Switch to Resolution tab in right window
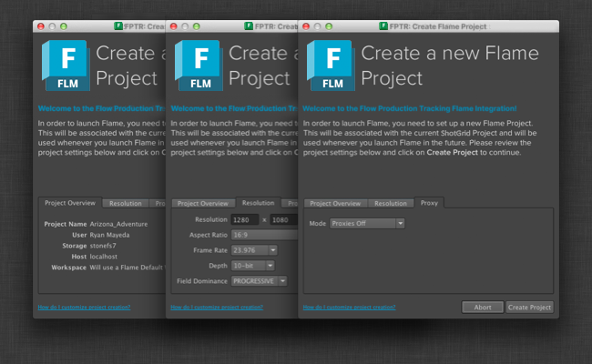Screen dimensions: 592x364 point(391,203)
